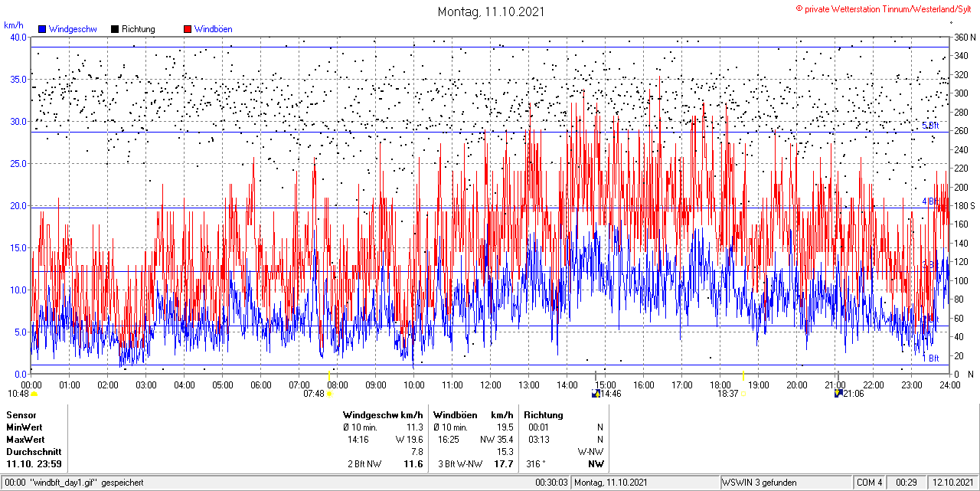Click the status bar date Montag, 11.10.2021
The height and width of the screenshot is (491, 980).
click(x=611, y=483)
